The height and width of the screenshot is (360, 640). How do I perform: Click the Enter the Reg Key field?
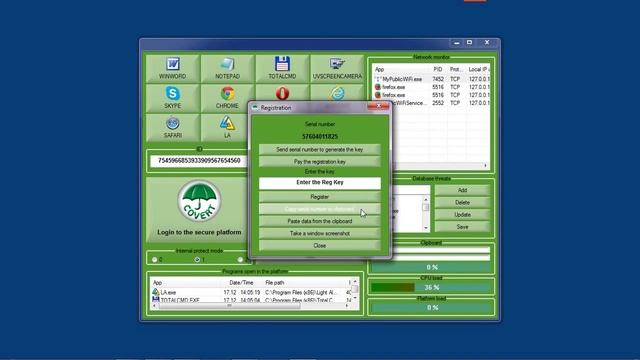320,183
